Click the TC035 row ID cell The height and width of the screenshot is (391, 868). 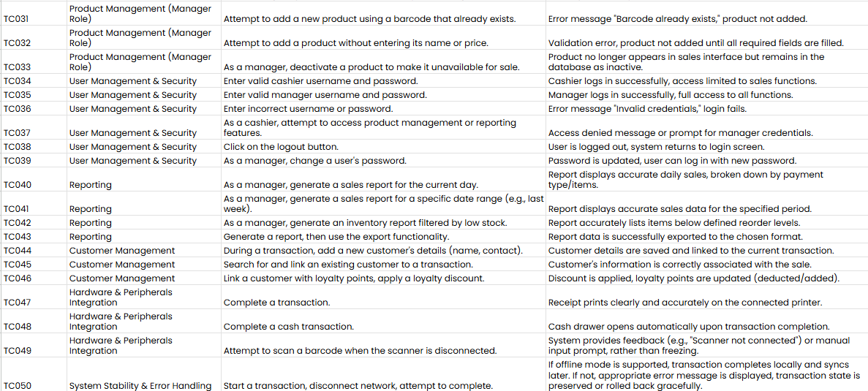coord(34,95)
